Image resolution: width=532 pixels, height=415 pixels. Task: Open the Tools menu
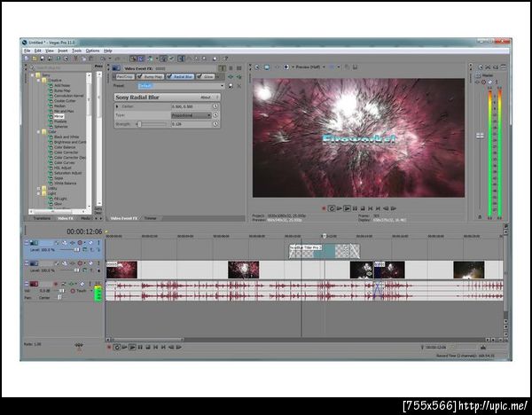(x=76, y=51)
